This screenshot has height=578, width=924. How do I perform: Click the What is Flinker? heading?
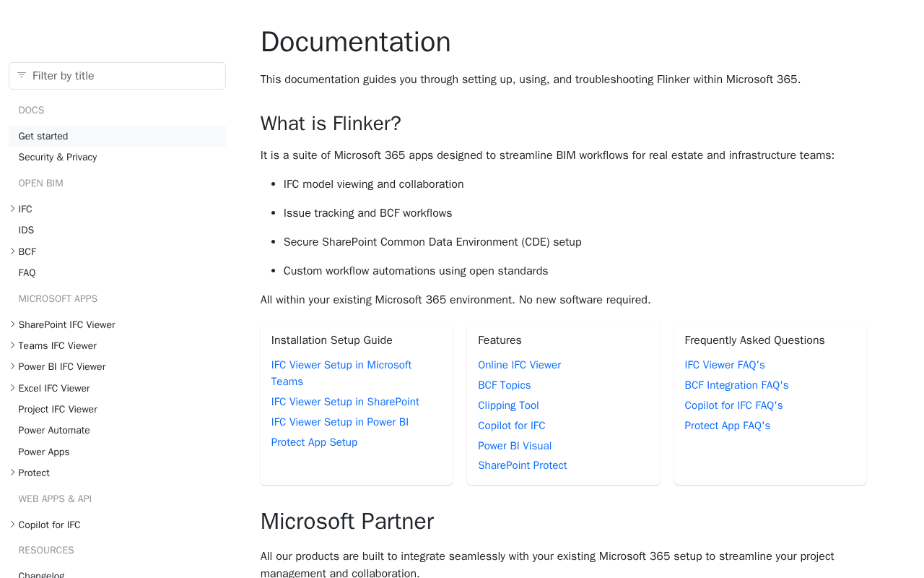331,124
